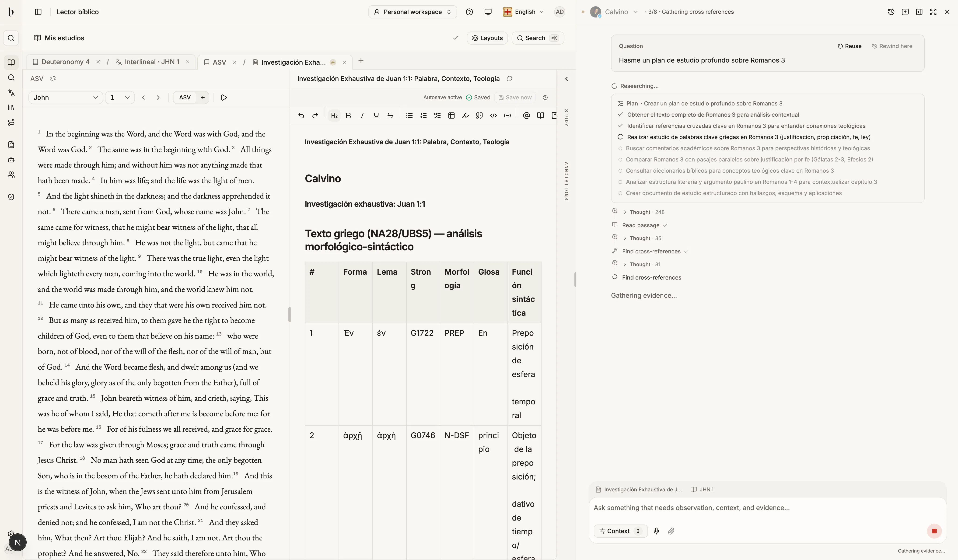
Task: Toggle italic formatting
Action: (362, 115)
